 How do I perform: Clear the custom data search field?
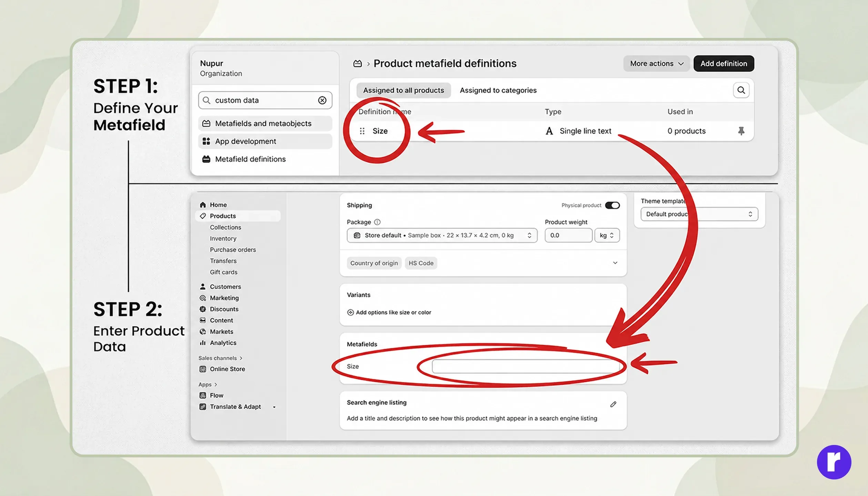click(322, 100)
